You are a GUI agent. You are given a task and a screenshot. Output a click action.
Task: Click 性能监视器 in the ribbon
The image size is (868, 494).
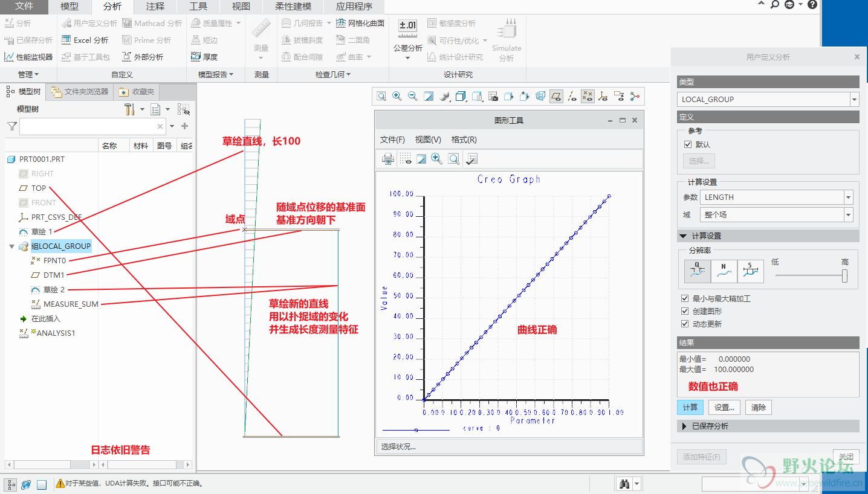click(29, 57)
